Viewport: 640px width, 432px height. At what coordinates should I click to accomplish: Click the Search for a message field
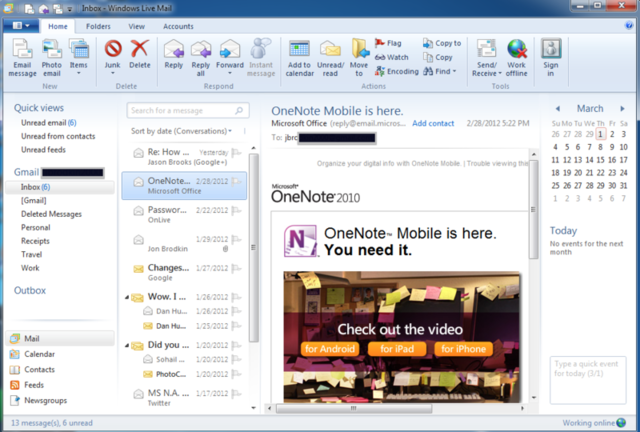pyautogui.click(x=181, y=110)
